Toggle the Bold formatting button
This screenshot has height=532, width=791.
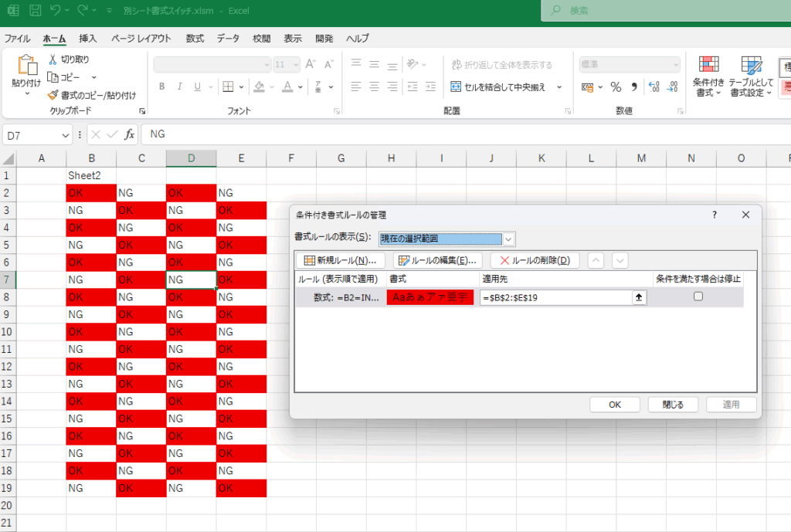point(162,86)
